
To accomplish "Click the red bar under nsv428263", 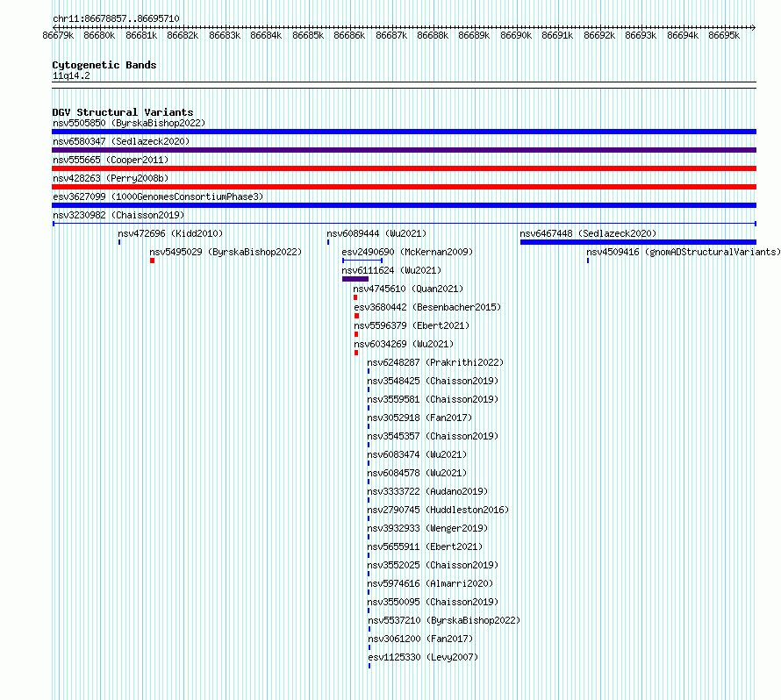I will [x=404, y=187].
